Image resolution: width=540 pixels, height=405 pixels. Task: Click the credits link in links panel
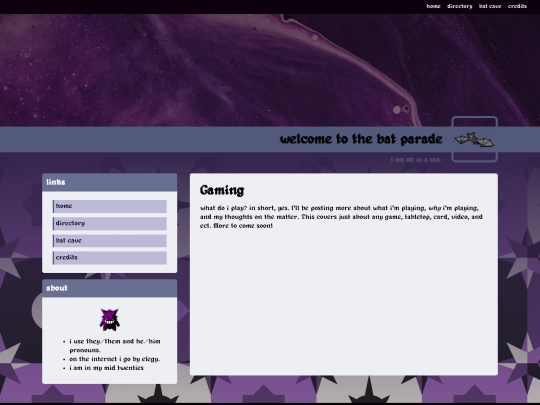pos(110,258)
